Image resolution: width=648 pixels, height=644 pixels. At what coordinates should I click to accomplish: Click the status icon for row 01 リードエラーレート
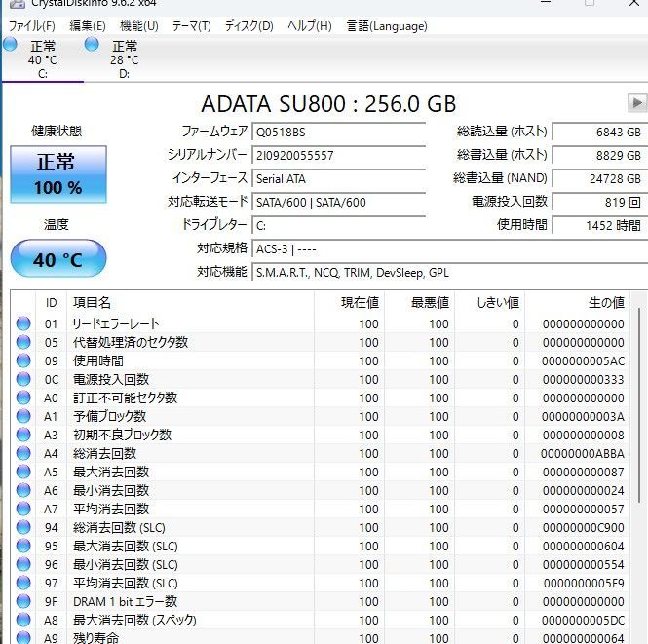point(23,323)
